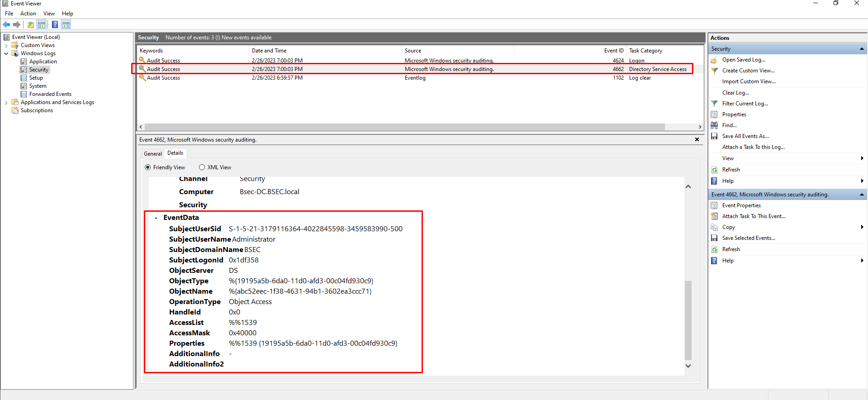This screenshot has height=400, width=868.
Task: Collapse the EventData section
Action: pos(156,218)
